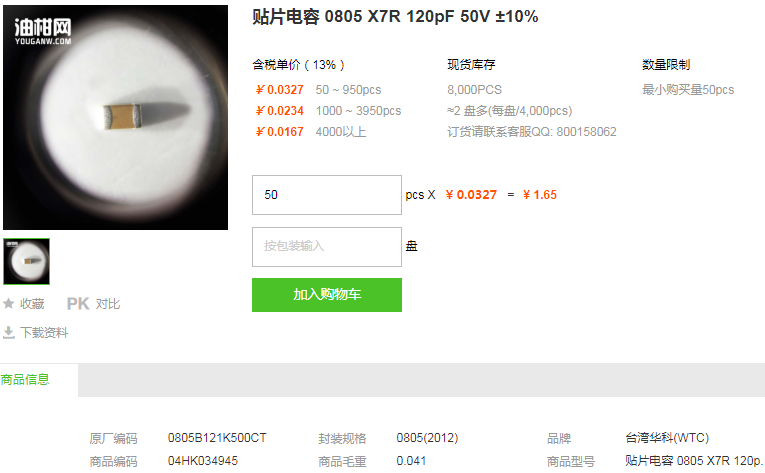765x473 pixels.
Task: Open the 商品信息 tab
Action: pos(25,379)
